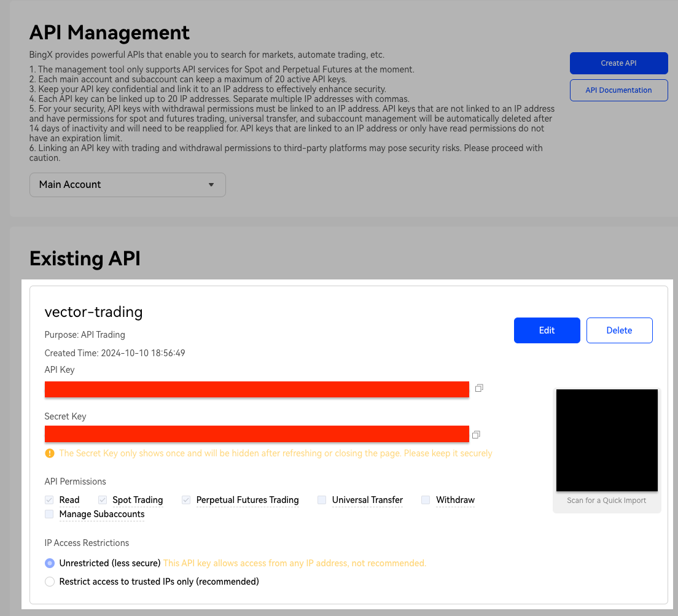Image resolution: width=678 pixels, height=616 pixels.
Task: Click the Main Account dropdown arrow
Action: pos(211,185)
